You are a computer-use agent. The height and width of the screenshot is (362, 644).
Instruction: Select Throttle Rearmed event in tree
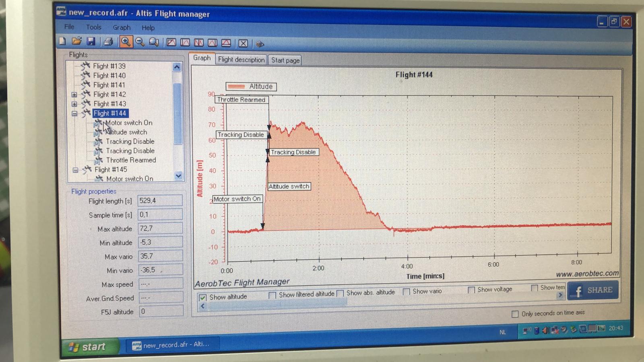tap(131, 160)
